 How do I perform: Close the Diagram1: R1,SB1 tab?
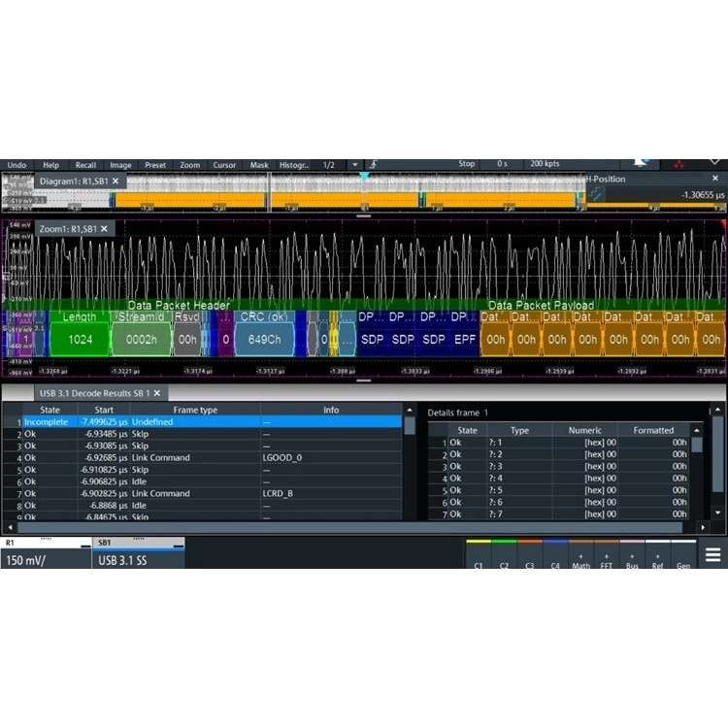point(116,182)
